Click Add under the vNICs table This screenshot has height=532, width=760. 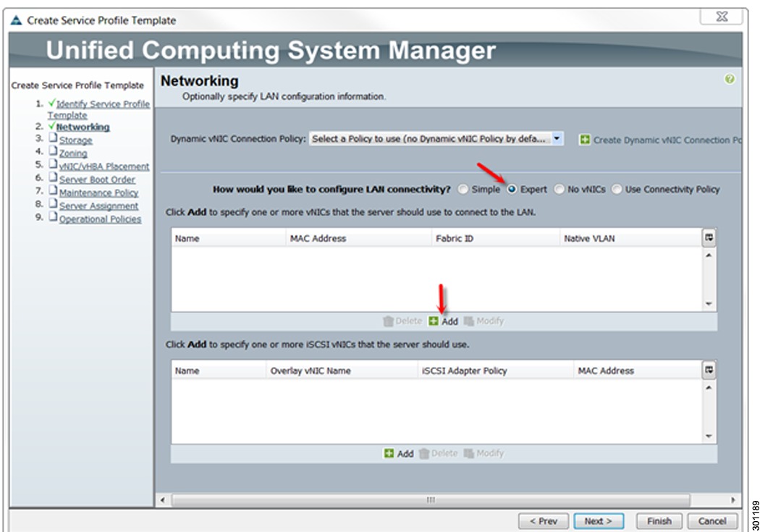click(x=444, y=321)
